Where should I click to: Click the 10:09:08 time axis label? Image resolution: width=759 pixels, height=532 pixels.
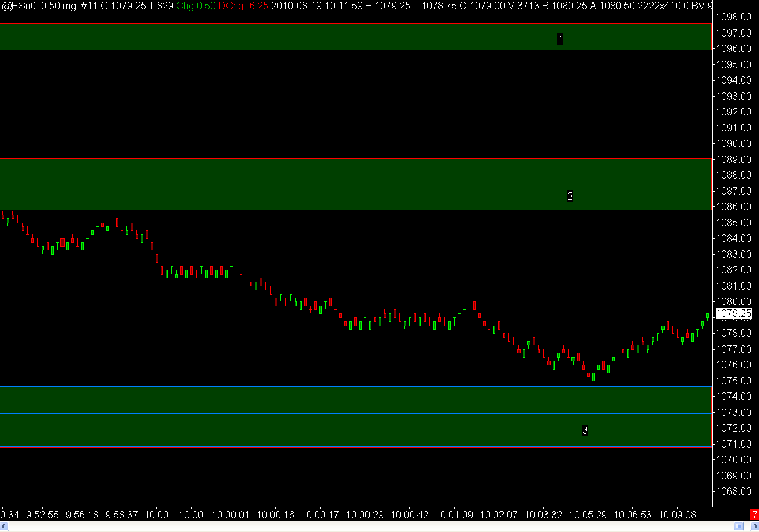coord(678,515)
